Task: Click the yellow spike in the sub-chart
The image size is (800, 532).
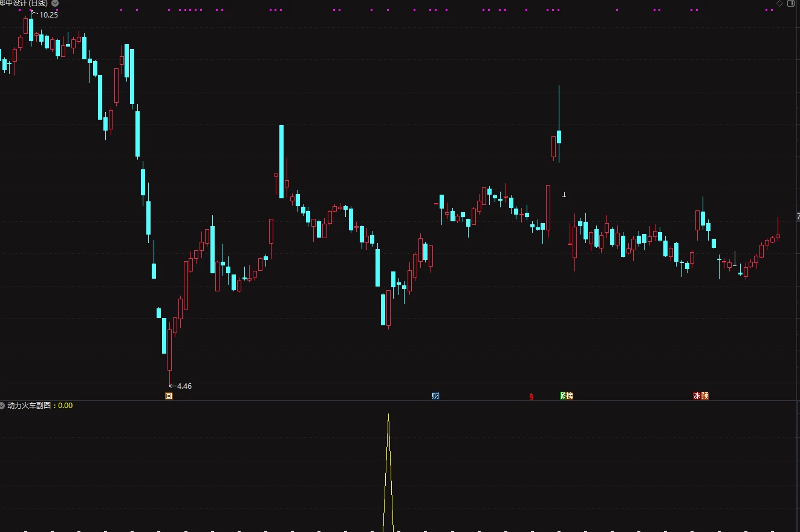Action: pyautogui.click(x=388, y=472)
